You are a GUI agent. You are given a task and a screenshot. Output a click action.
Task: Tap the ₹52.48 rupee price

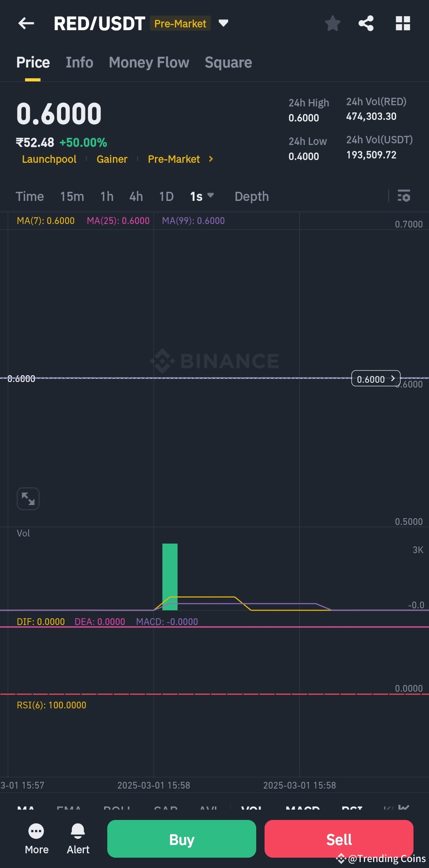[35, 143]
